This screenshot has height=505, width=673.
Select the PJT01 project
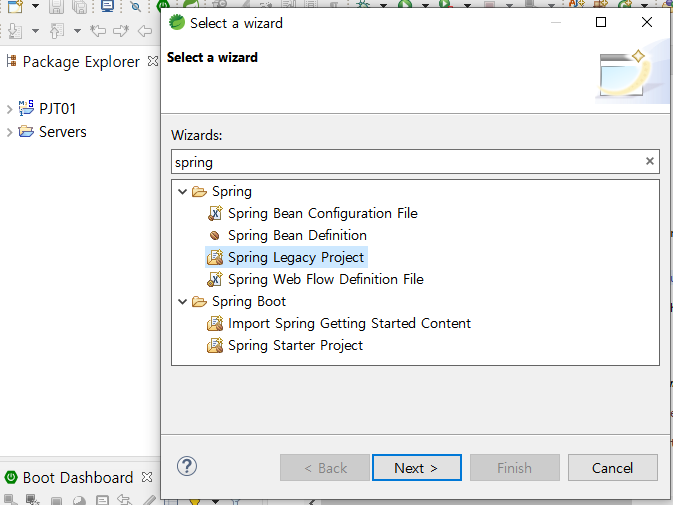pyautogui.click(x=58, y=109)
